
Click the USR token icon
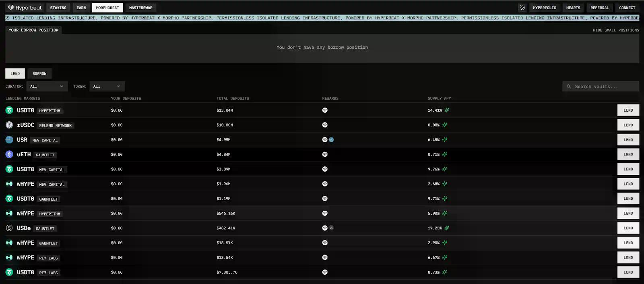point(9,140)
